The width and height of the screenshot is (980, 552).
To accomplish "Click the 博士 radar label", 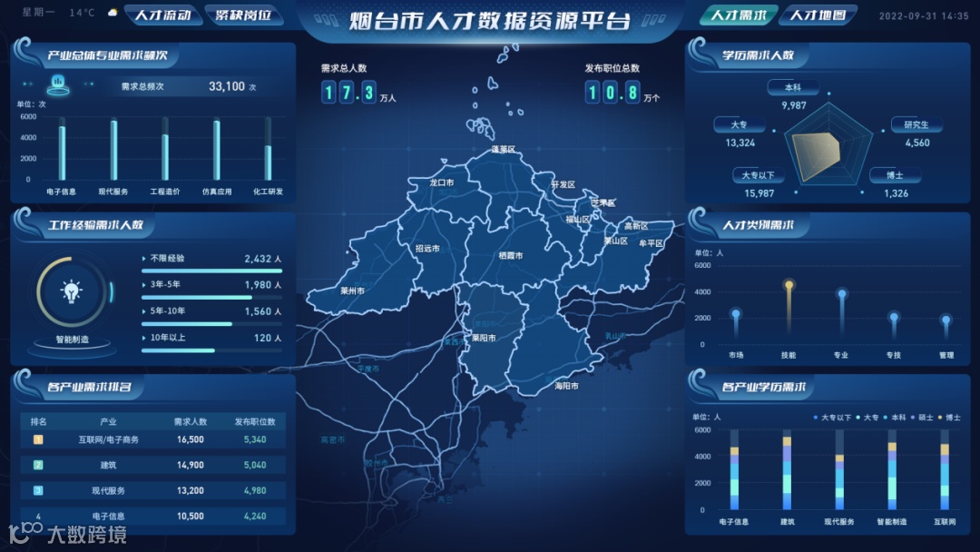I will point(895,175).
